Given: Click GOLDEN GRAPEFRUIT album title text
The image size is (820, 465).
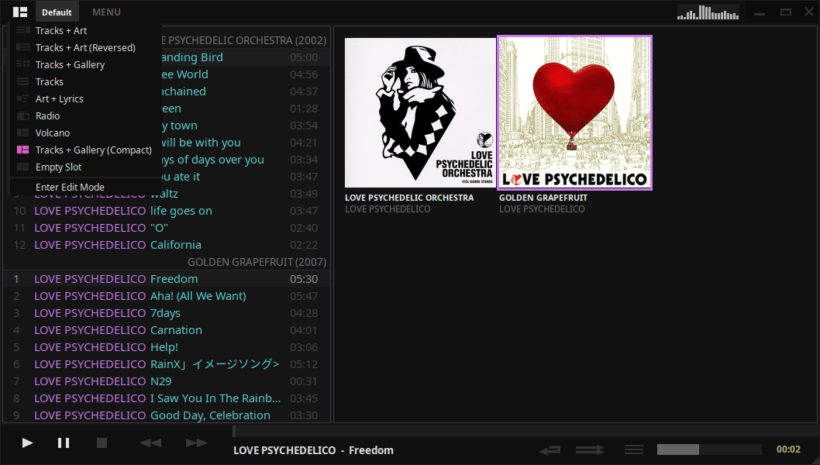Looking at the screenshot, I should click(543, 198).
